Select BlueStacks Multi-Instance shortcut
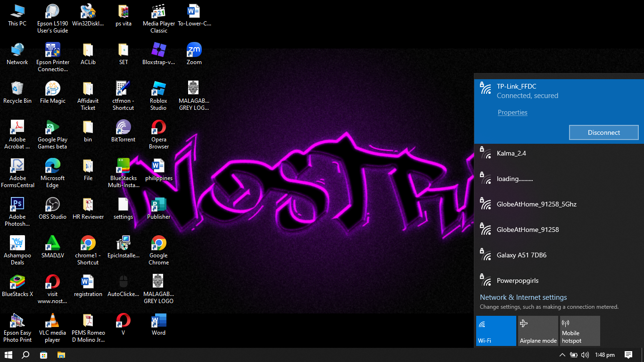The image size is (644, 362). (x=124, y=173)
